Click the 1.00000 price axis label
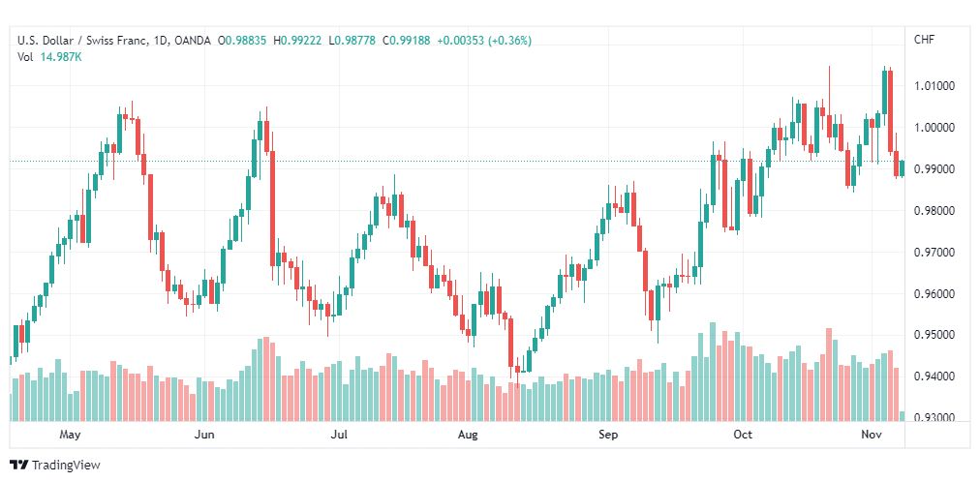This screenshot has height=482, width=980. tap(936, 128)
